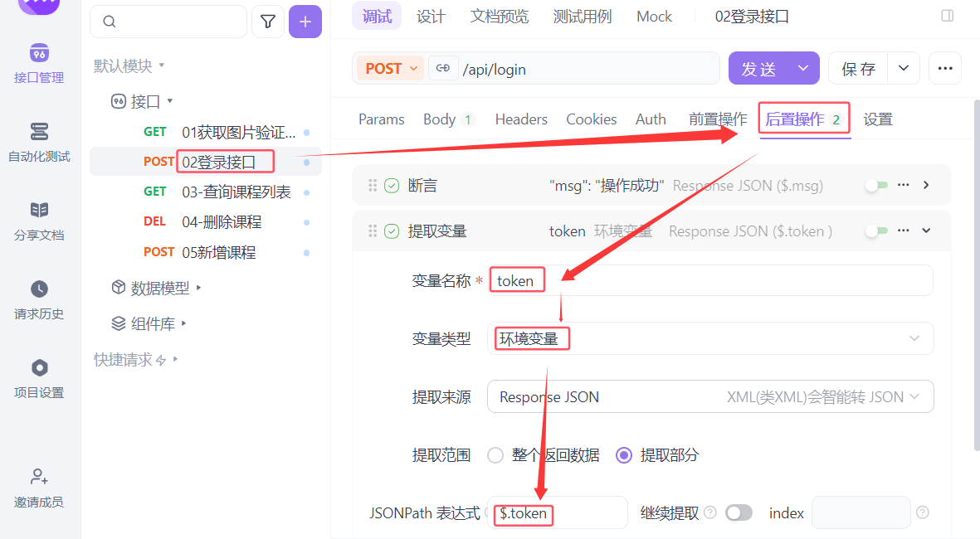Screen dimensions: 980x539
Task: Open the POST method dropdown
Action: click(x=391, y=68)
